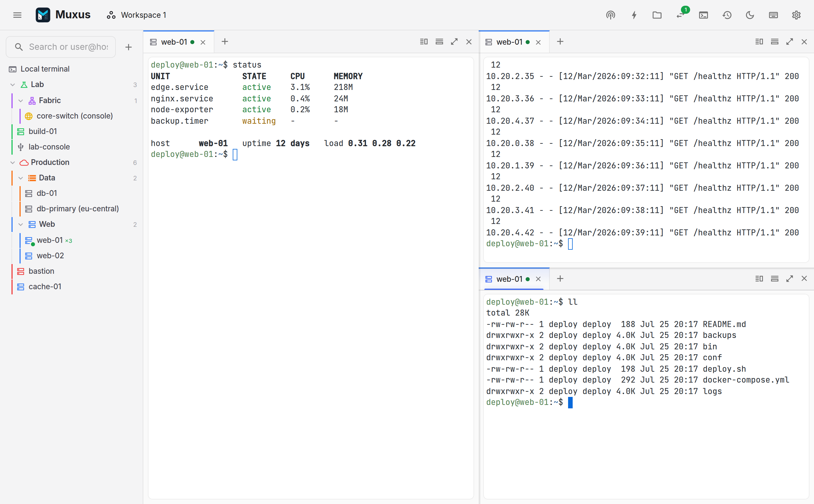Open the session history clock icon
Viewport: 814px width, 504px height.
727,15
